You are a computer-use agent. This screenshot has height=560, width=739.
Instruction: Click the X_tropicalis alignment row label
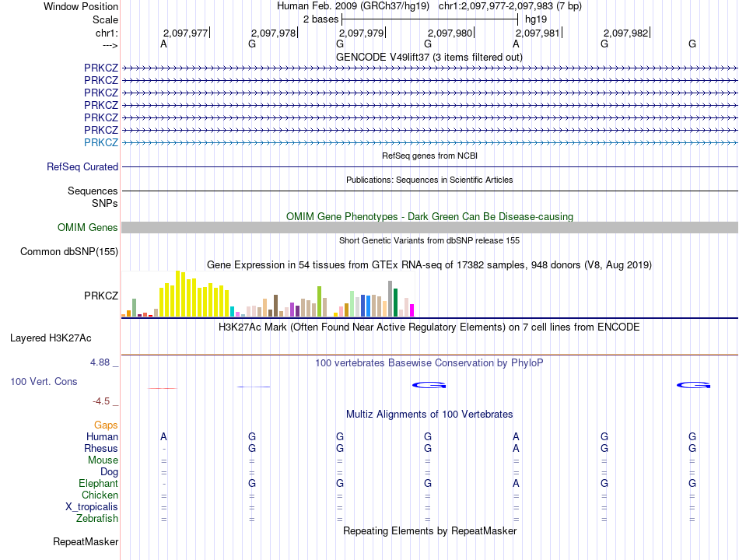click(x=92, y=507)
